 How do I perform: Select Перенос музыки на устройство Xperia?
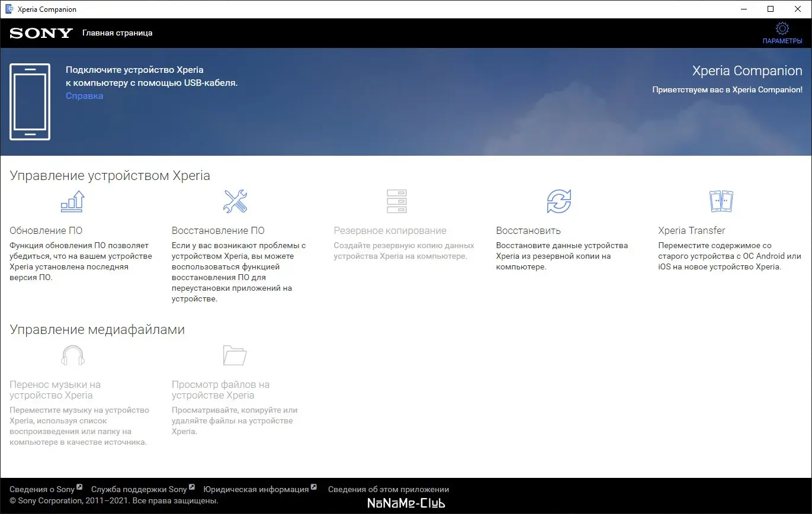coord(55,390)
